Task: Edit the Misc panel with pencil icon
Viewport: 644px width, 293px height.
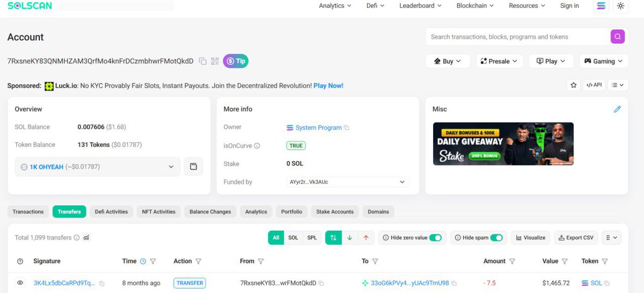Action: (x=617, y=109)
